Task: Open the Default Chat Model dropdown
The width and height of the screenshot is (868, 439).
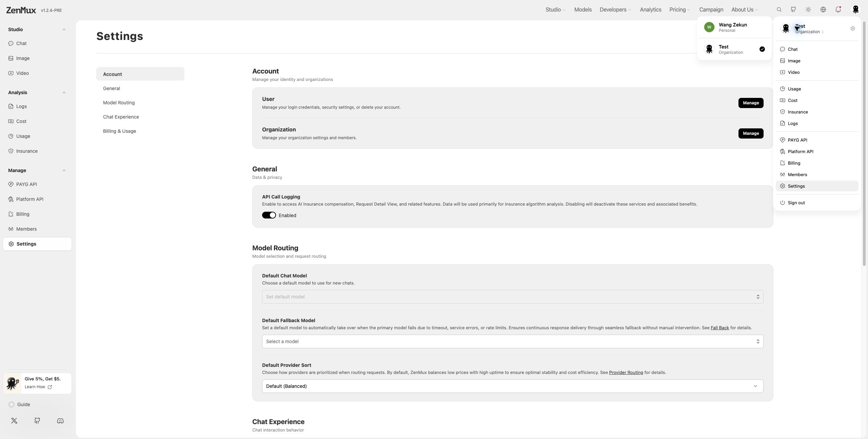Action: click(x=513, y=297)
